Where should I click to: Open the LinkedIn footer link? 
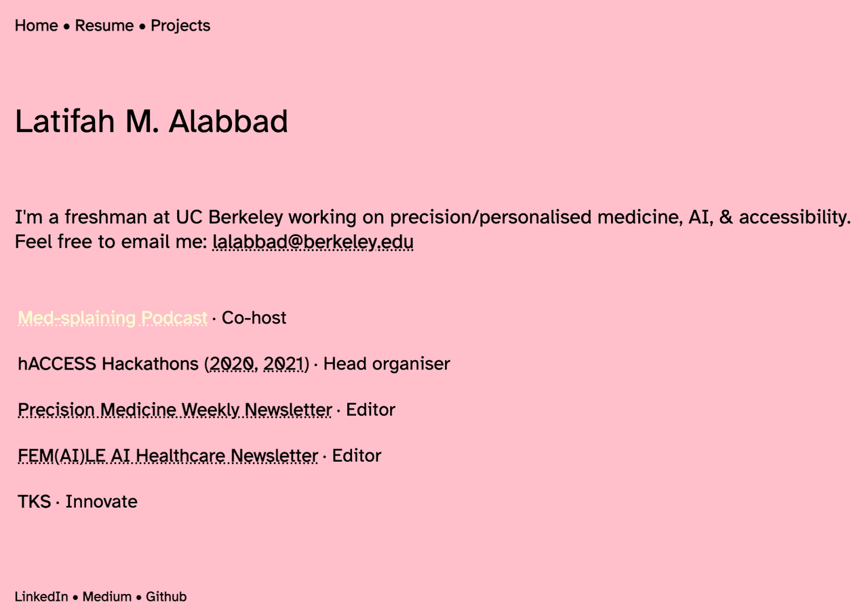click(41, 597)
